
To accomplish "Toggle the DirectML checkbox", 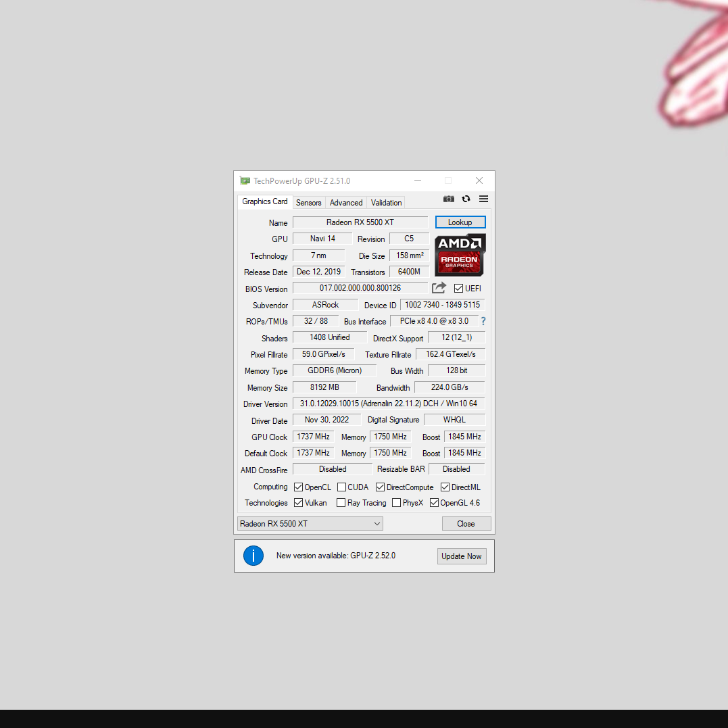I will [445, 487].
